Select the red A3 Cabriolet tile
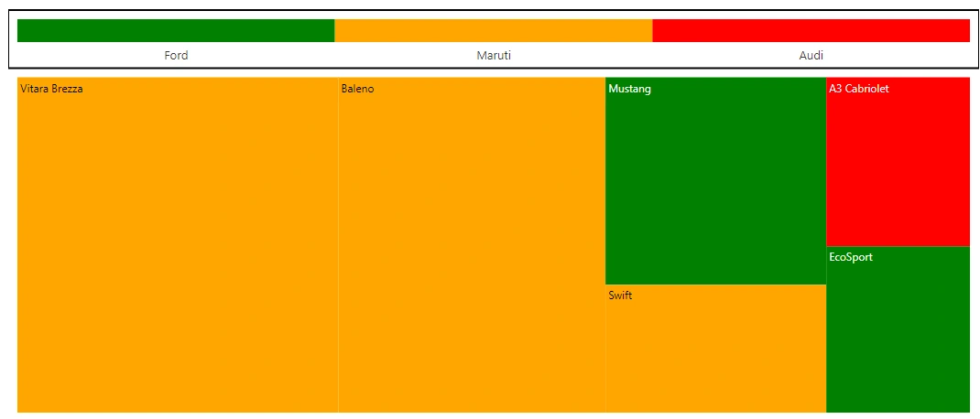 coord(898,162)
